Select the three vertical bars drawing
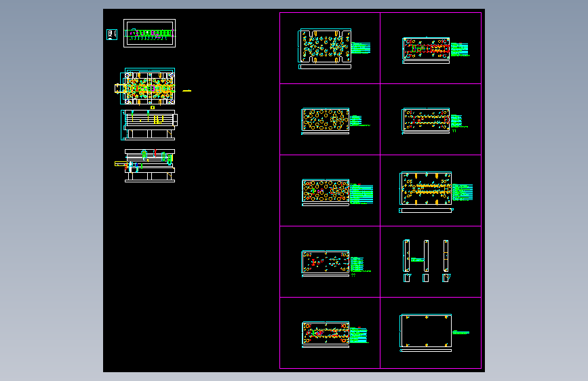This screenshot has height=381, width=588. click(x=426, y=260)
